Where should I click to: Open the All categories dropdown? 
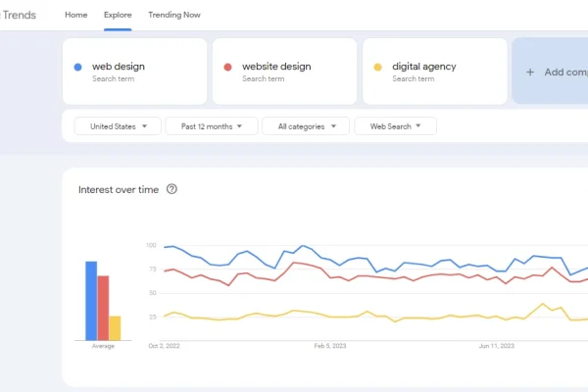click(x=306, y=126)
